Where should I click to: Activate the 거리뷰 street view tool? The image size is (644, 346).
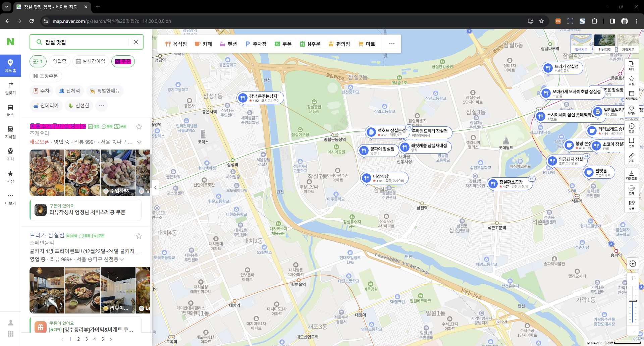(x=632, y=110)
